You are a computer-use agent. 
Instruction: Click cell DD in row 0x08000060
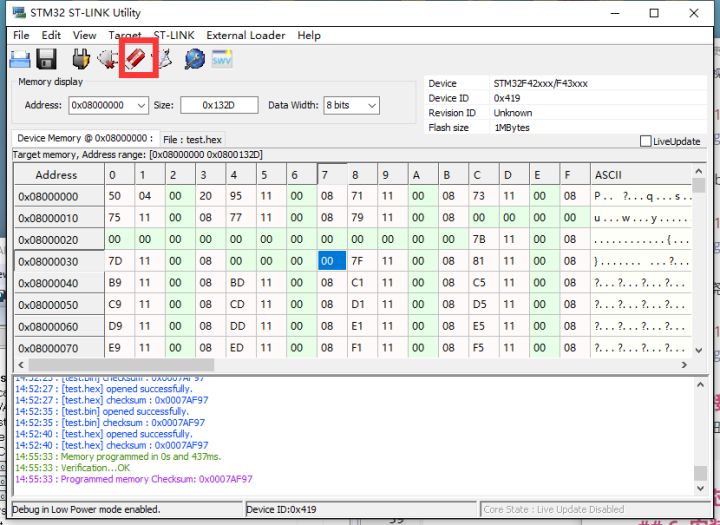click(x=241, y=326)
